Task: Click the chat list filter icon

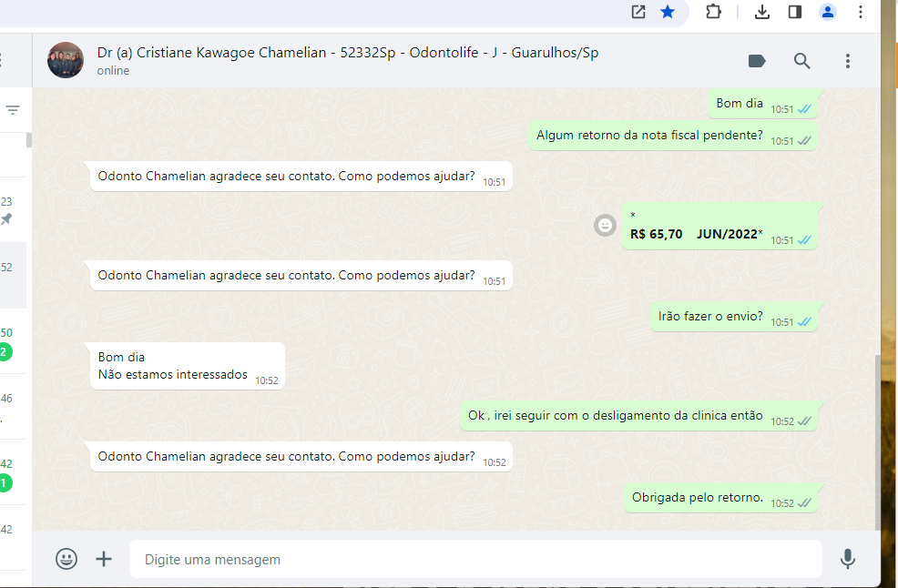Action: [13, 109]
